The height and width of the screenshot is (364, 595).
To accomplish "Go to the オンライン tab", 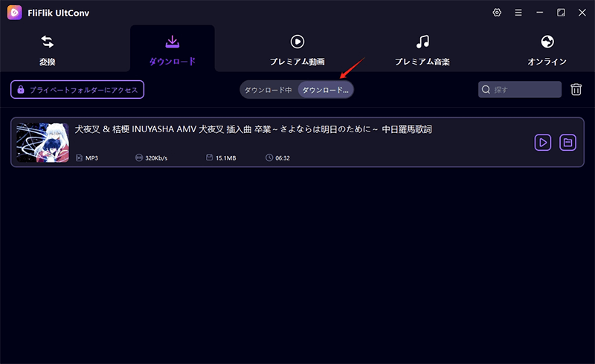I will pyautogui.click(x=547, y=51).
